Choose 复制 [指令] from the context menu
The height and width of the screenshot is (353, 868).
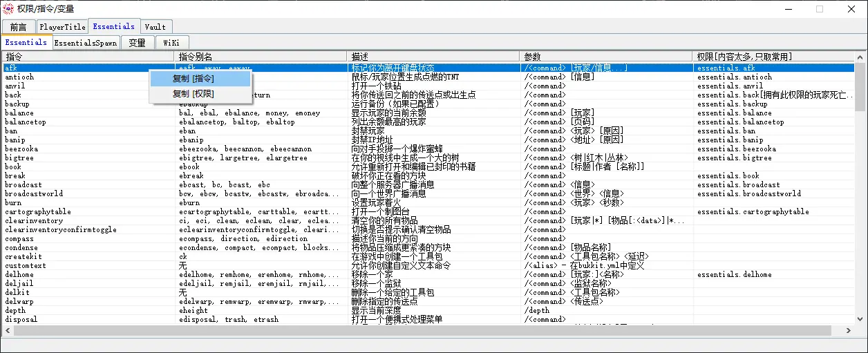point(200,79)
